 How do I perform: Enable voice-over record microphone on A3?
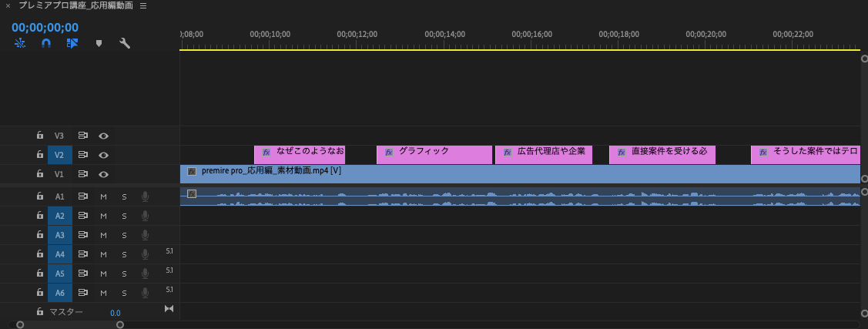[145, 235]
